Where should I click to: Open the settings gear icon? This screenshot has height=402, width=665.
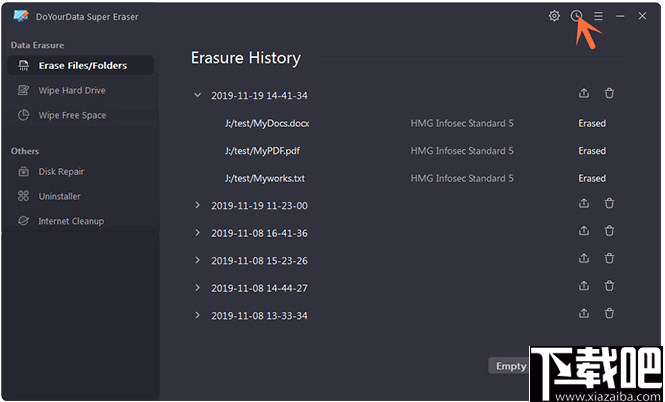pyautogui.click(x=554, y=16)
